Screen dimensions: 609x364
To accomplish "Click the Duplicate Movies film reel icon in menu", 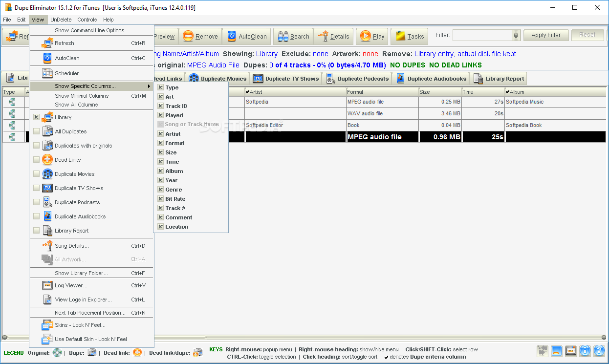I will [47, 174].
